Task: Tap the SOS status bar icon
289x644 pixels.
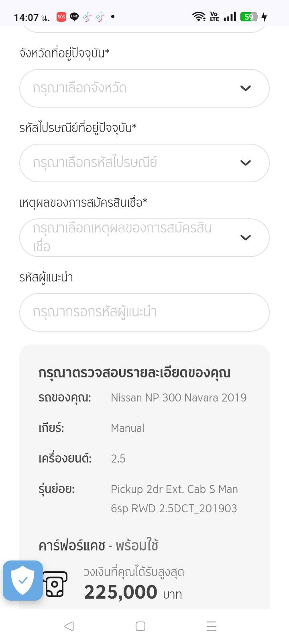Action: (61, 17)
